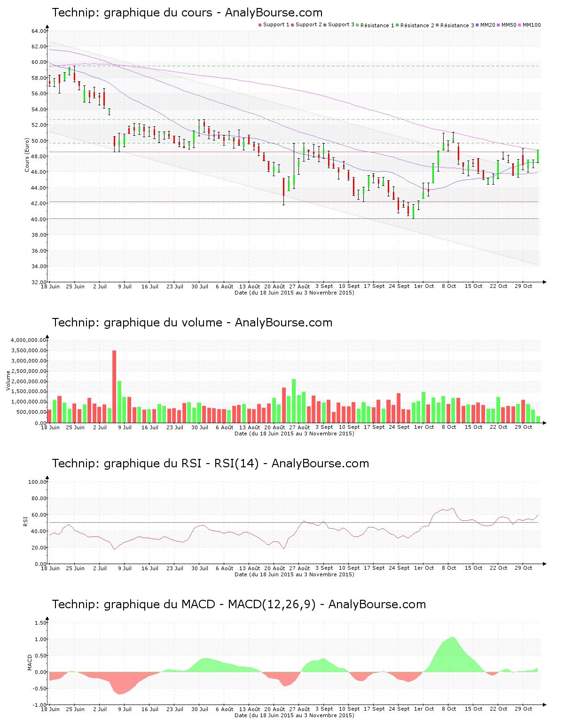Click the '22 Oct' date on MACD chart
The width and height of the screenshot is (564, 728).
[499, 709]
